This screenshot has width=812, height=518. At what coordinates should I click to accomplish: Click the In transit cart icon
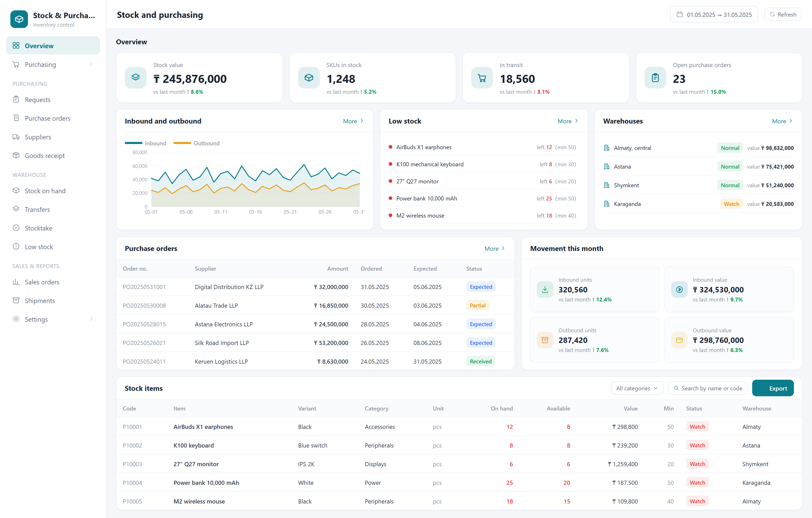point(482,77)
